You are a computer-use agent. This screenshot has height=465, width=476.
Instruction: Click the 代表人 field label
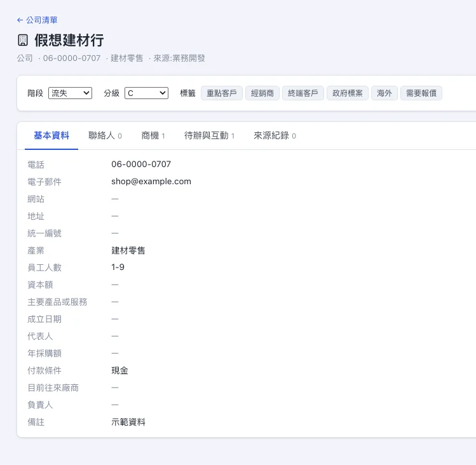pyautogui.click(x=40, y=336)
